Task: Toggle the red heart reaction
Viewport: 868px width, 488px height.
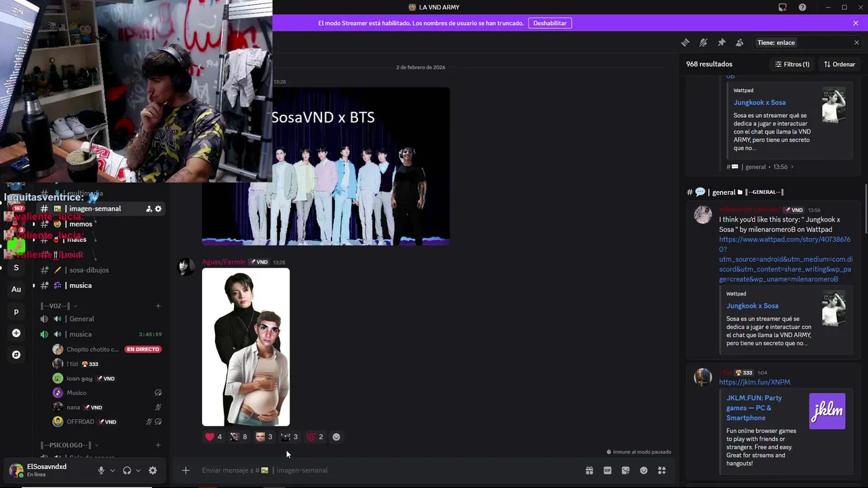Action: pyautogui.click(x=214, y=437)
